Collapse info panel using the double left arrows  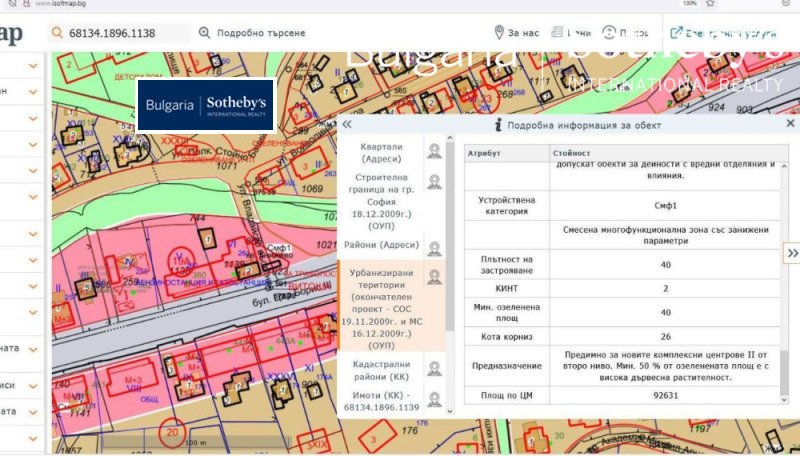tap(347, 125)
